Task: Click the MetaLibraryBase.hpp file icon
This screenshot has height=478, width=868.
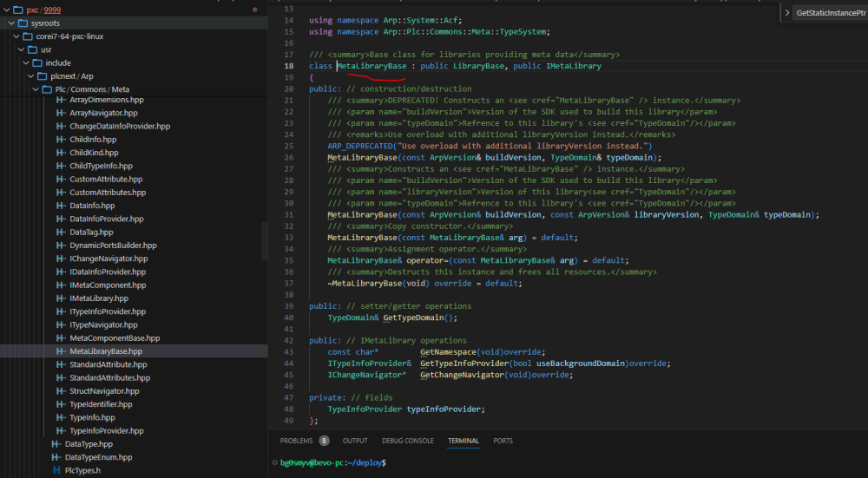Action: click(x=61, y=351)
